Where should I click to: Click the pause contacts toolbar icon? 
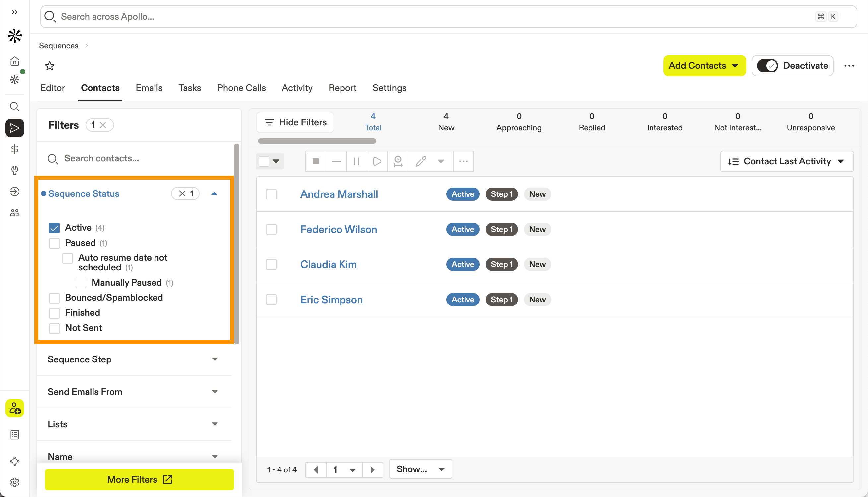[356, 161]
